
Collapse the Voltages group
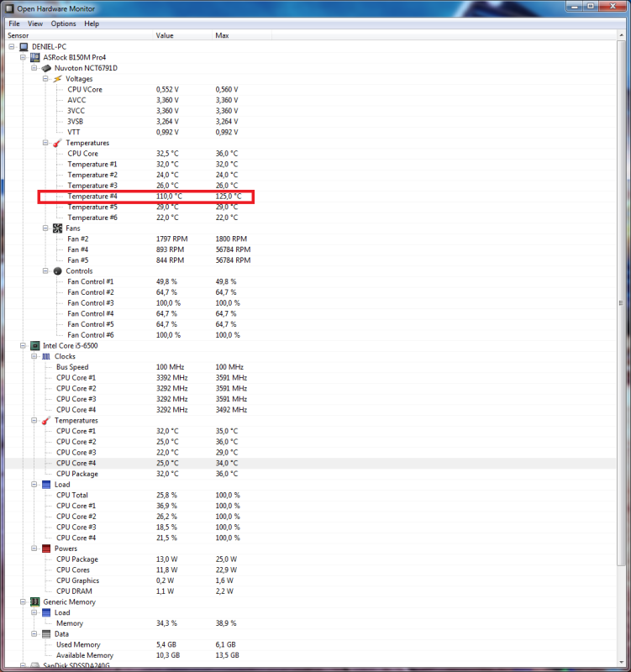pyautogui.click(x=45, y=78)
